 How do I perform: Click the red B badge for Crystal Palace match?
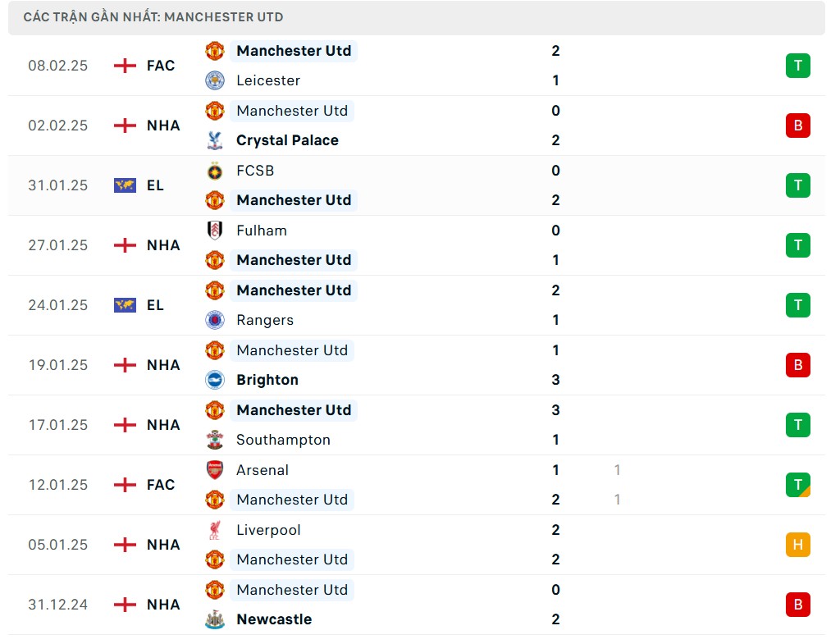pos(797,126)
